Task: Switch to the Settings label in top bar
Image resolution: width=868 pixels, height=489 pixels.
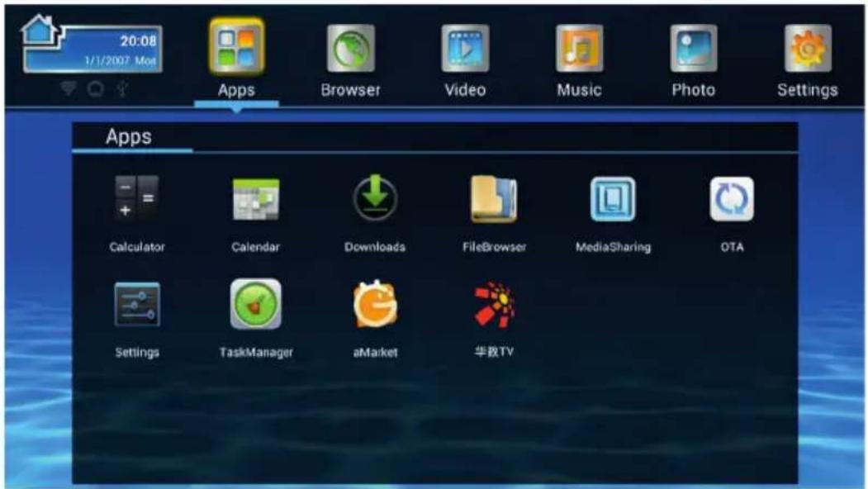Action: (x=808, y=90)
